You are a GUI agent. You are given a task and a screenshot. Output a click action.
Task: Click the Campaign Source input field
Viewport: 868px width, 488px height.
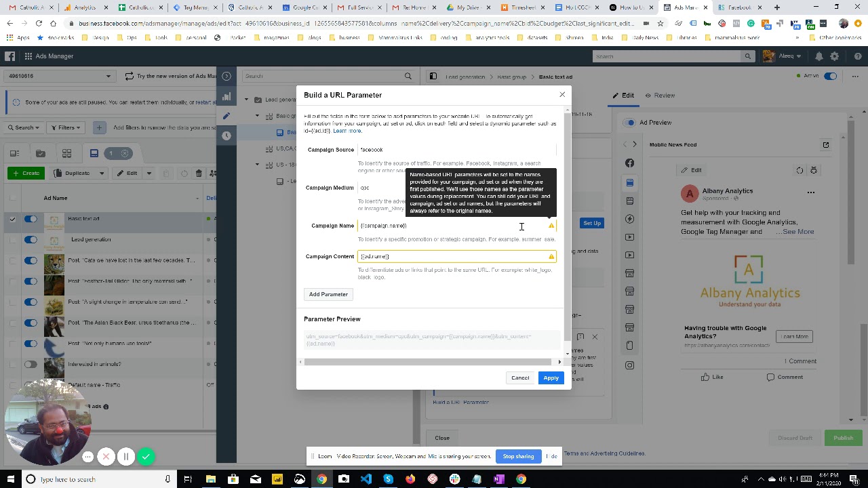457,150
